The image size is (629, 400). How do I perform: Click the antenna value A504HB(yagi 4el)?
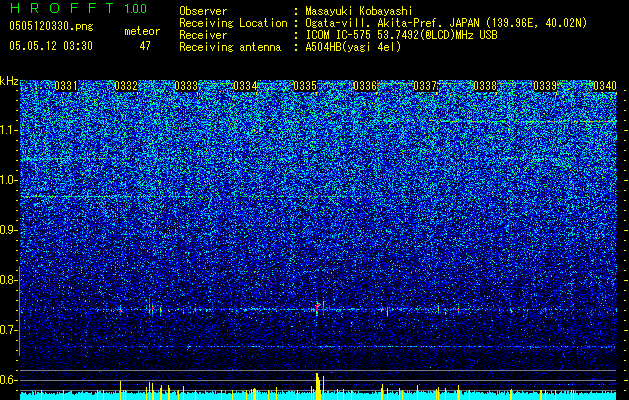coord(353,47)
